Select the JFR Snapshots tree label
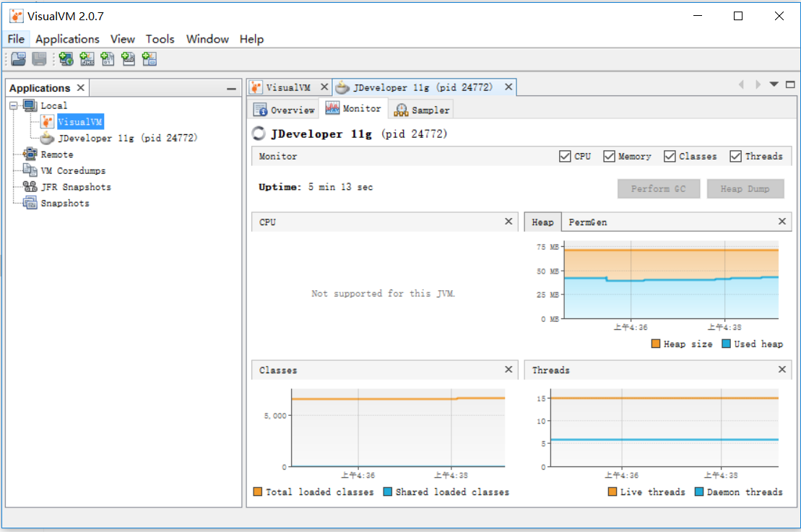 [76, 187]
